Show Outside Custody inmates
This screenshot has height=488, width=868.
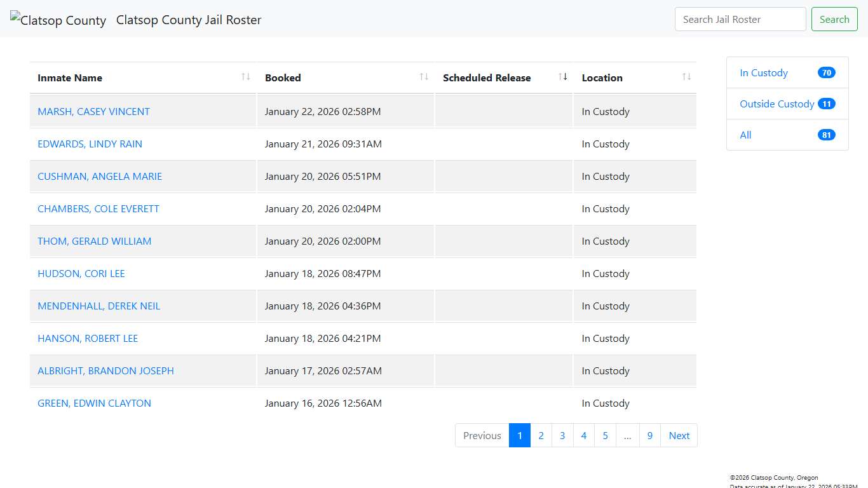pyautogui.click(x=776, y=104)
